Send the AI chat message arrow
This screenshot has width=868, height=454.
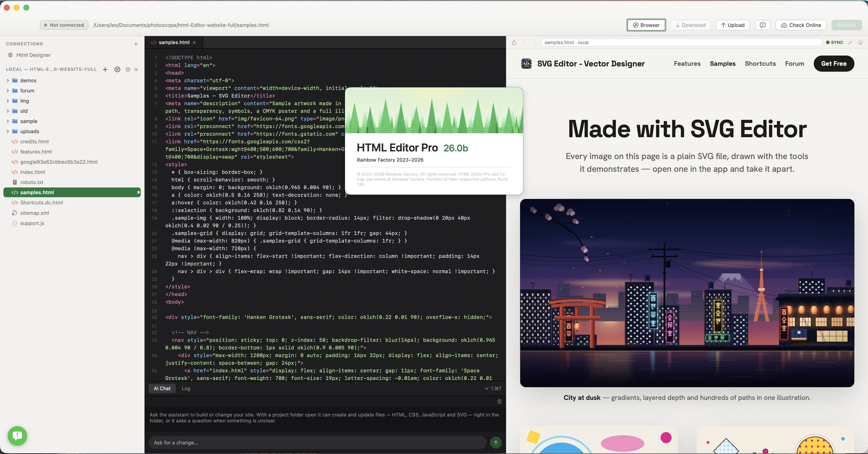tap(495, 442)
